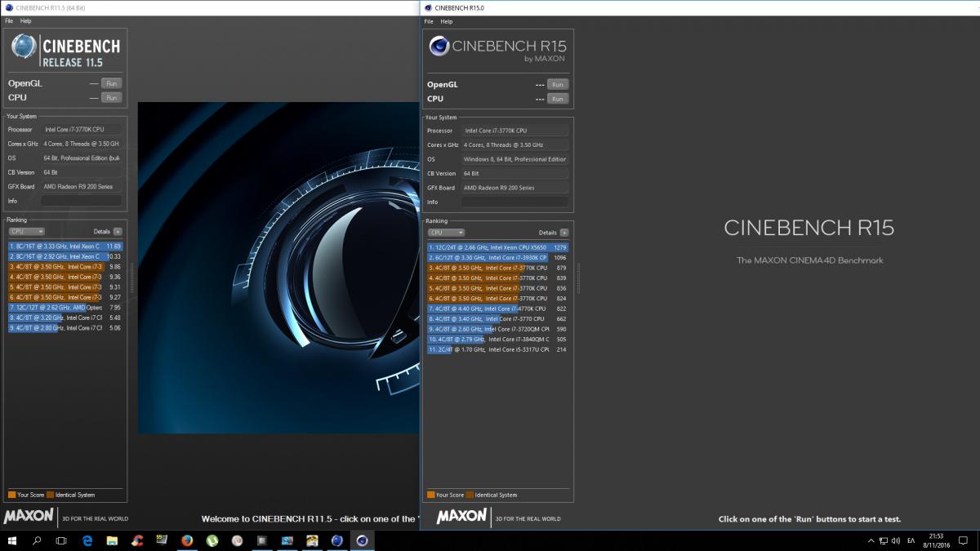
Task: Show hidden system tray icons
Action: (870, 540)
